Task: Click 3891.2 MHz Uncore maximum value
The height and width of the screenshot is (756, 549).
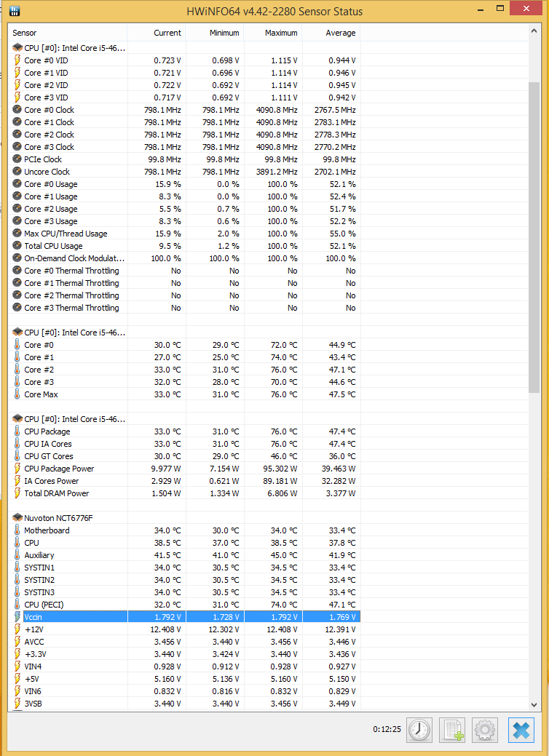Action: pos(277,171)
